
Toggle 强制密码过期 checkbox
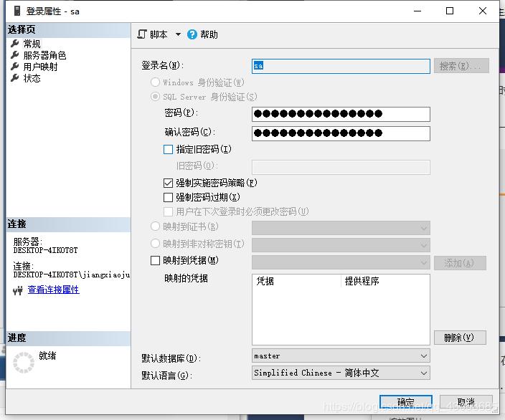pos(169,197)
